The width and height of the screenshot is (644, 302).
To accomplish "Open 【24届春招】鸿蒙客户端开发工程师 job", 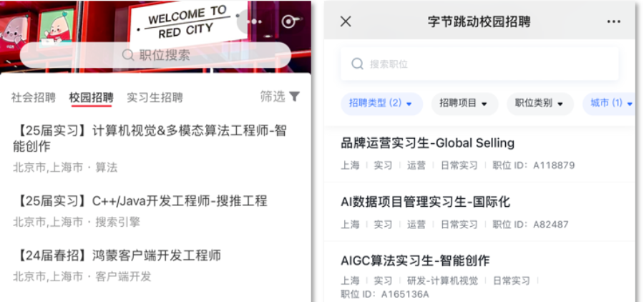I will (x=117, y=255).
